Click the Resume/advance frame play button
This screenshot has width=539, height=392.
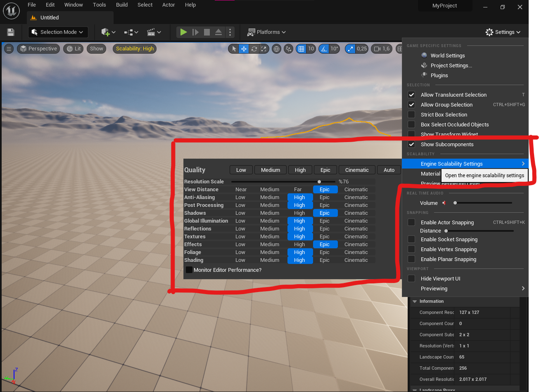(195, 32)
